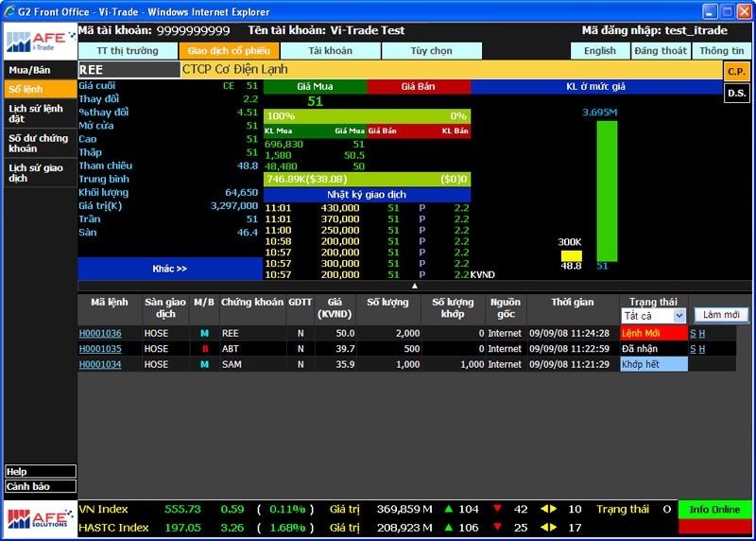Click the Lệnh Mới status cell
This screenshot has height=541, width=756.
pos(654,333)
